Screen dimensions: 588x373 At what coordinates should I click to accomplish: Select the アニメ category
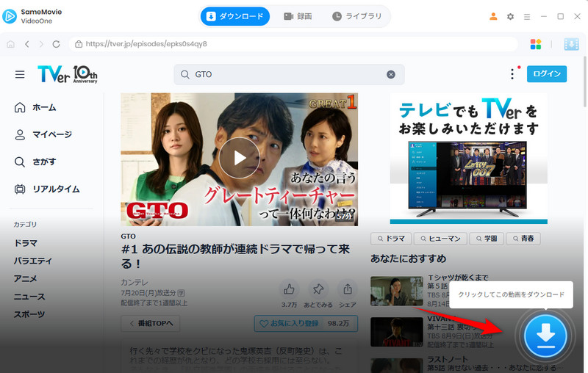click(26, 278)
